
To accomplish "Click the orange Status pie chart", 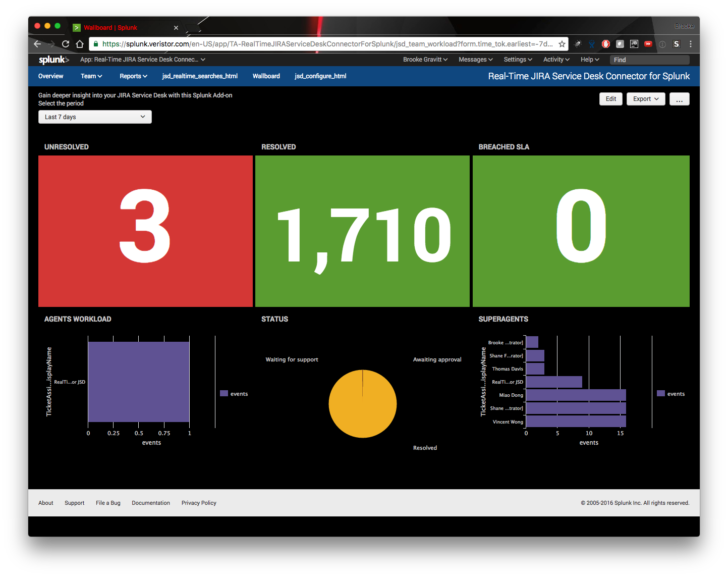I will [x=363, y=404].
